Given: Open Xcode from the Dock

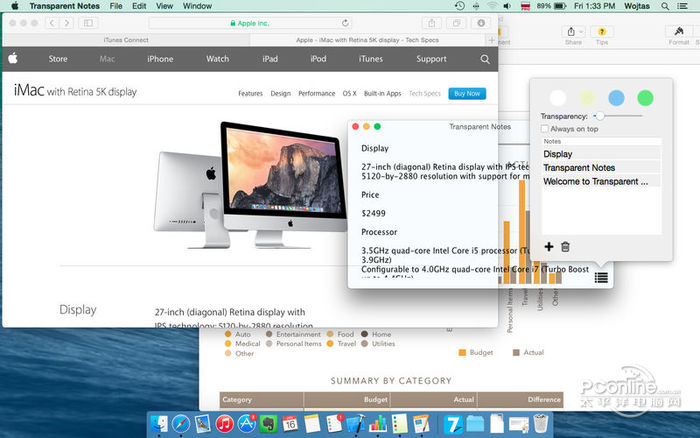Looking at the screenshot, I should pyautogui.click(x=356, y=423).
